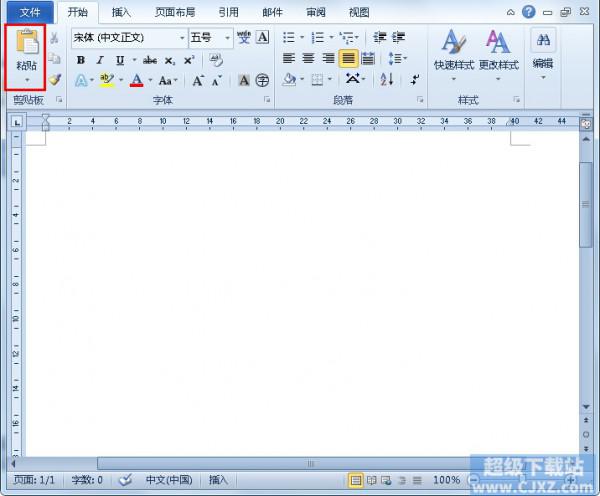This screenshot has width=600, height=496.
Task: Click the tab selector L box
Action: pos(17,122)
